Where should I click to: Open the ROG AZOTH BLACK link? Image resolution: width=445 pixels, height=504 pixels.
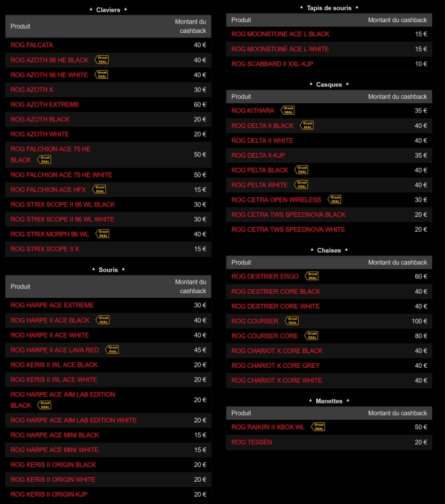point(40,119)
